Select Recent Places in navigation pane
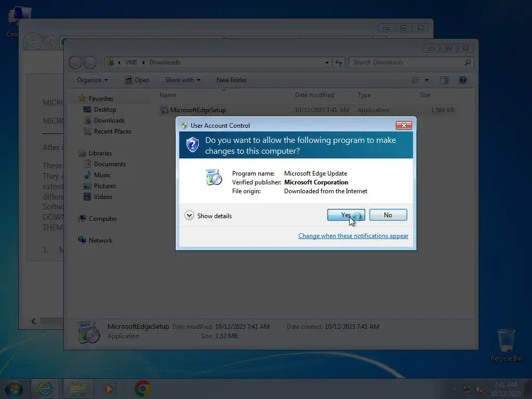This screenshot has height=399, width=532. pos(113,131)
